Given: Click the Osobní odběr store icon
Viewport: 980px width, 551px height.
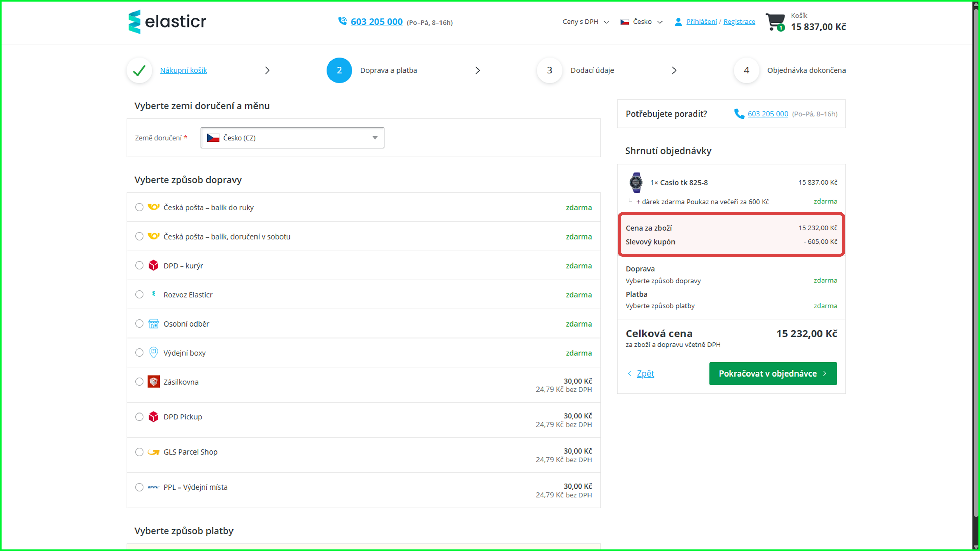Looking at the screenshot, I should coord(153,324).
